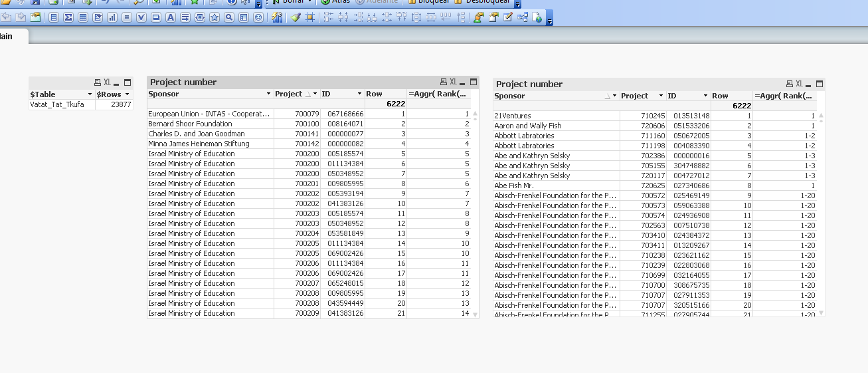Create a new list box object

coord(53,17)
